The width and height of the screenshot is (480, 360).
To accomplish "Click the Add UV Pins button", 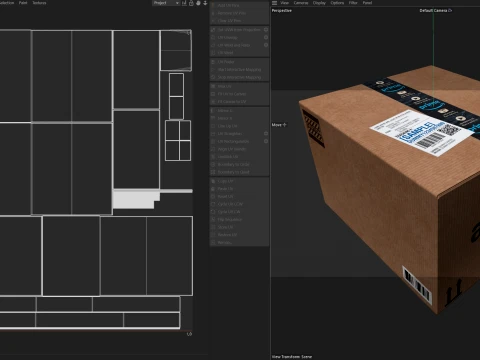I will click(239, 6).
